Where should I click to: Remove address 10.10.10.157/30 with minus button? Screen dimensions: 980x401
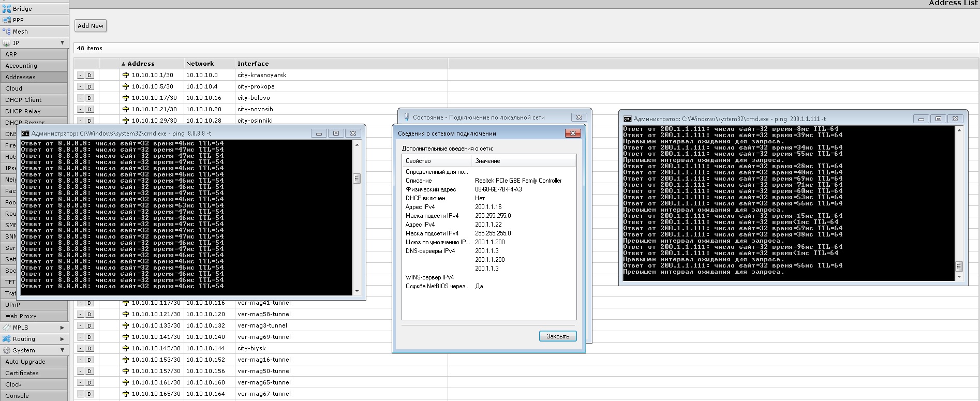[x=81, y=371]
